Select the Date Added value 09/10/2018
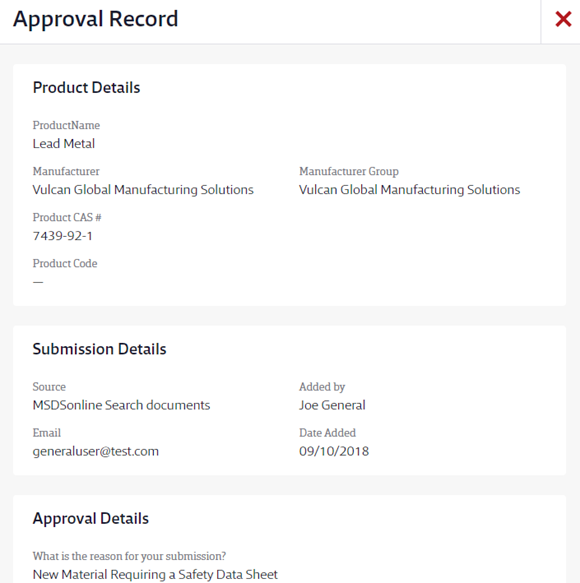Screen dimensions: 580x583 point(334,451)
